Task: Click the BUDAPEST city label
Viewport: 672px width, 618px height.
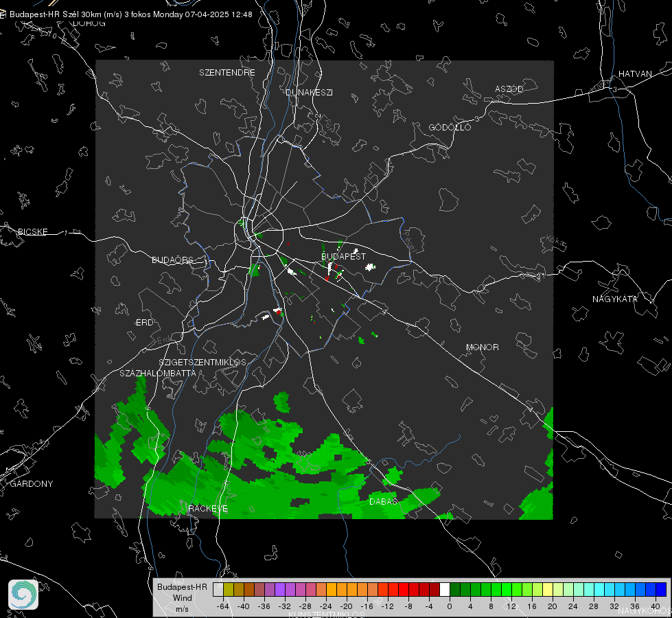Action: [x=344, y=256]
